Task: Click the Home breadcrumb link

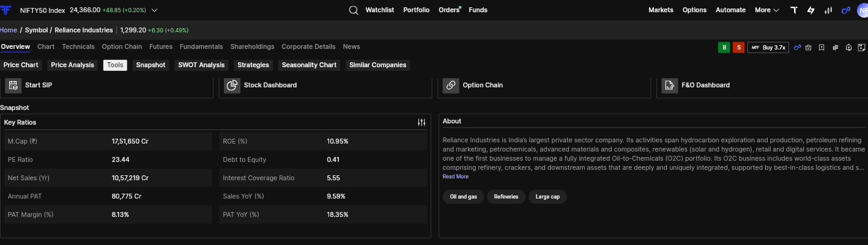Action: 9,30
